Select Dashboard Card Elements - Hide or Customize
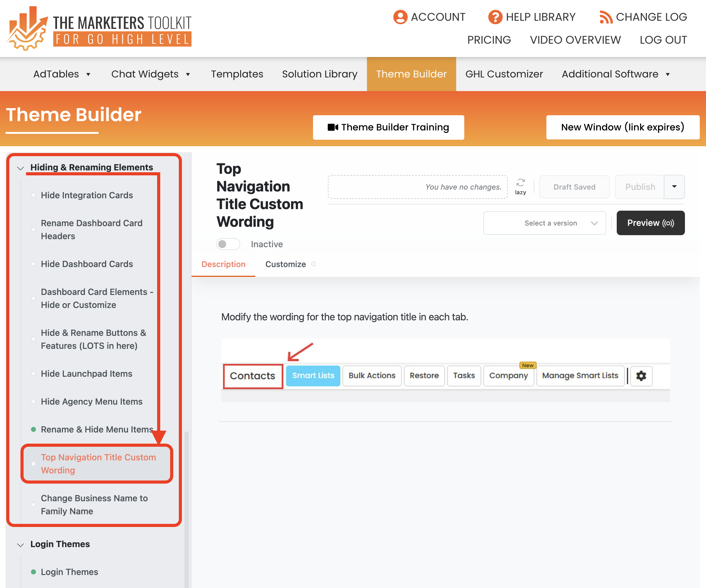The height and width of the screenshot is (588, 706). (x=97, y=298)
